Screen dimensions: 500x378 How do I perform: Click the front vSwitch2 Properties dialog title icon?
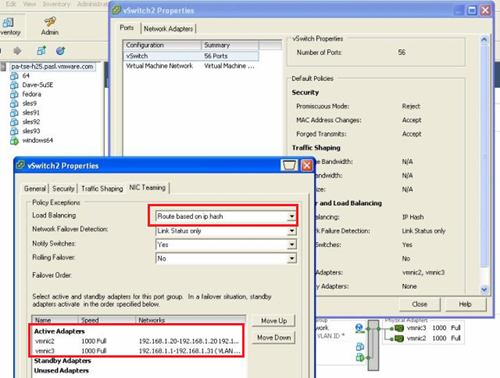[21, 165]
